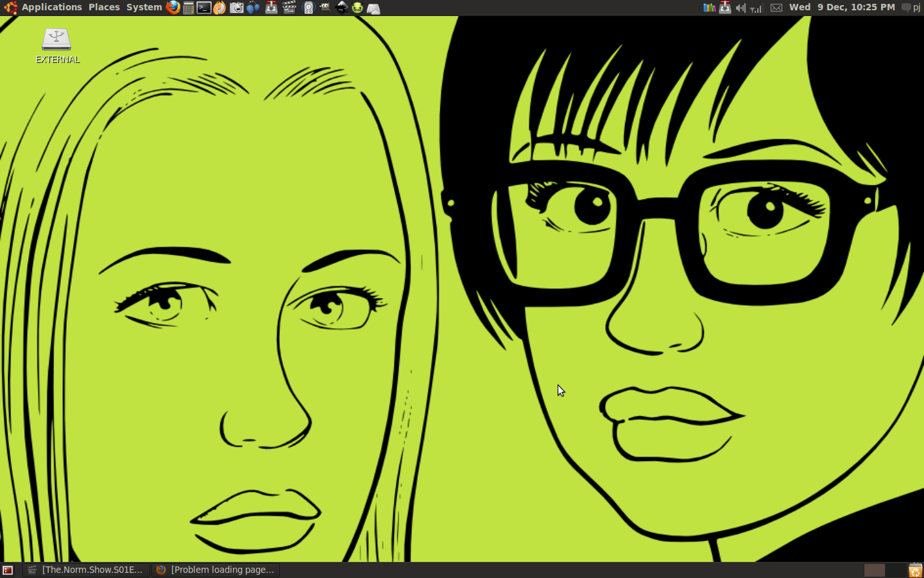
Task: Open the pj user status menu
Action: pos(911,8)
